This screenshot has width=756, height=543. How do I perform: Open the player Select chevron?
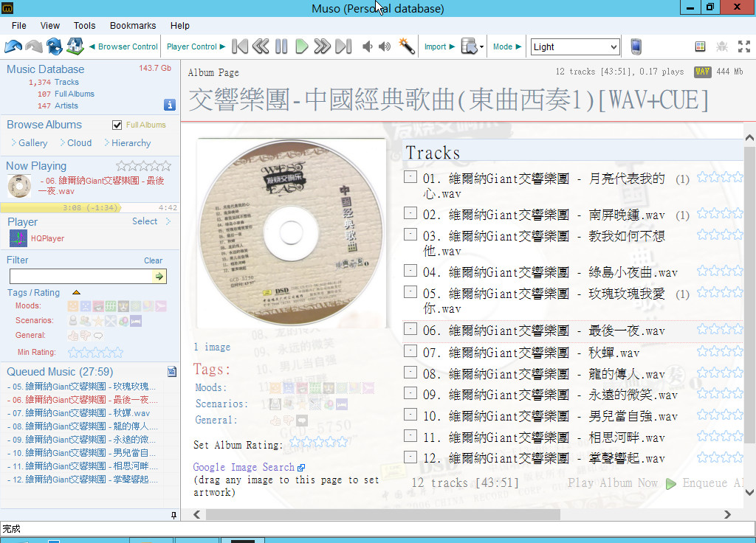pyautogui.click(x=168, y=221)
